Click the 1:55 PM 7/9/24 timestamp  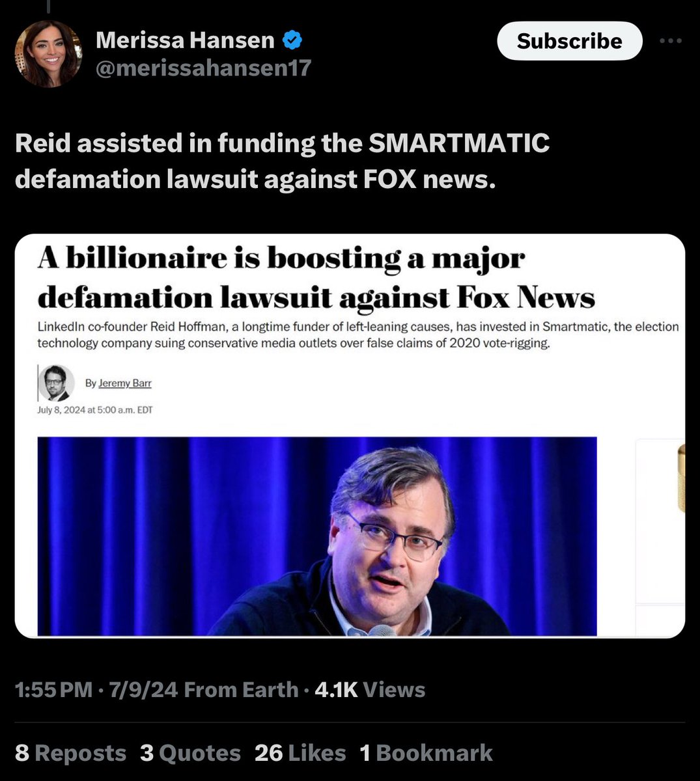pos(96,690)
